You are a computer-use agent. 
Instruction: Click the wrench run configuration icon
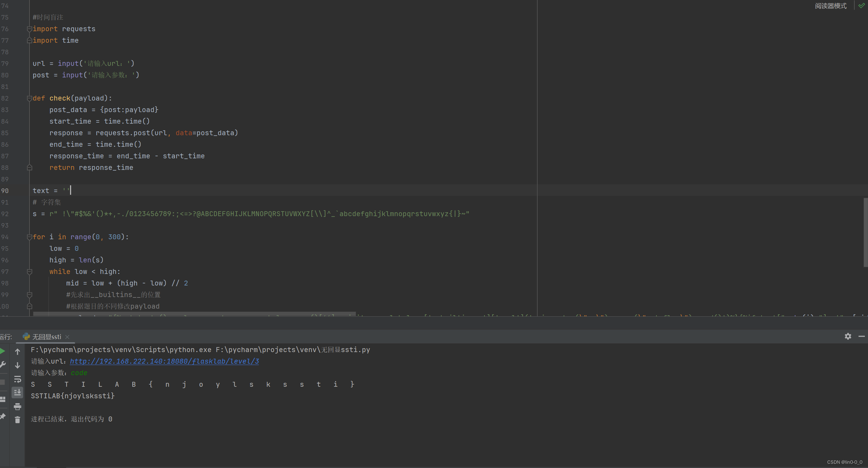2,365
